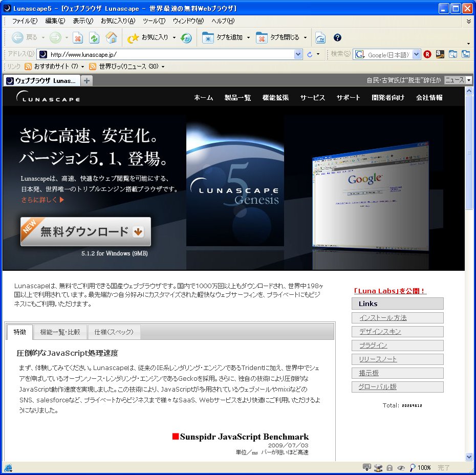Open the お気に入り(A) menu
Screen dimensions: 476x475
pos(118,21)
